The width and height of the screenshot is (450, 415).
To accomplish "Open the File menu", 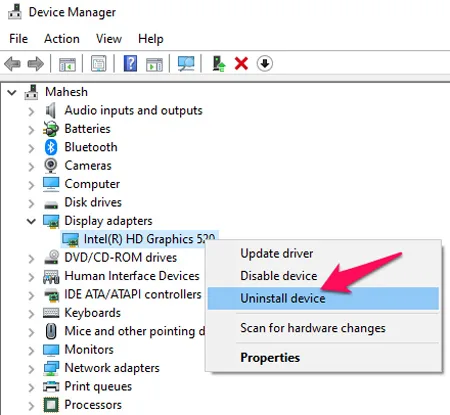I will pos(18,39).
